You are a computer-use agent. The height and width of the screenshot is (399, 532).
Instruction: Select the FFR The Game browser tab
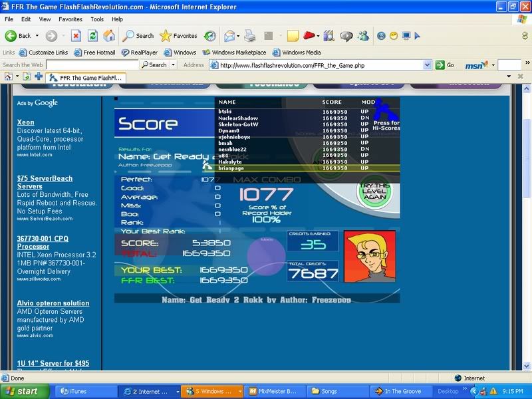click(86, 77)
